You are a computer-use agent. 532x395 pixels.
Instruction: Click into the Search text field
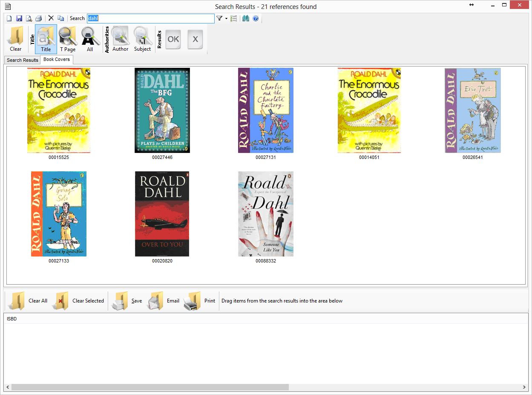click(x=151, y=18)
